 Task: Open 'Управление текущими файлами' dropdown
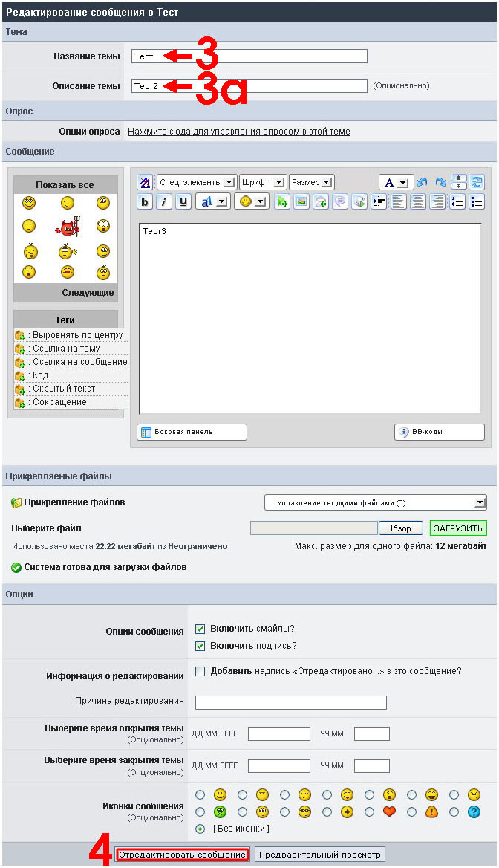pyautogui.click(x=376, y=503)
